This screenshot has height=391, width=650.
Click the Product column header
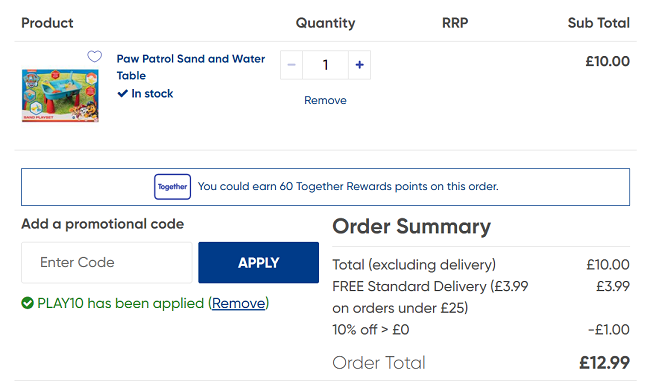click(x=47, y=23)
